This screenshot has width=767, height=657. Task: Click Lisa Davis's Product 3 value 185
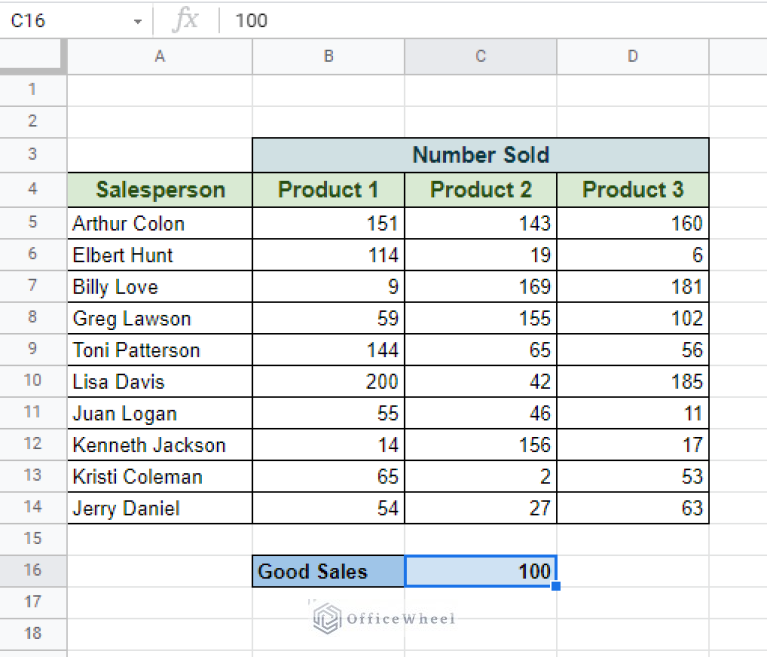coord(633,381)
